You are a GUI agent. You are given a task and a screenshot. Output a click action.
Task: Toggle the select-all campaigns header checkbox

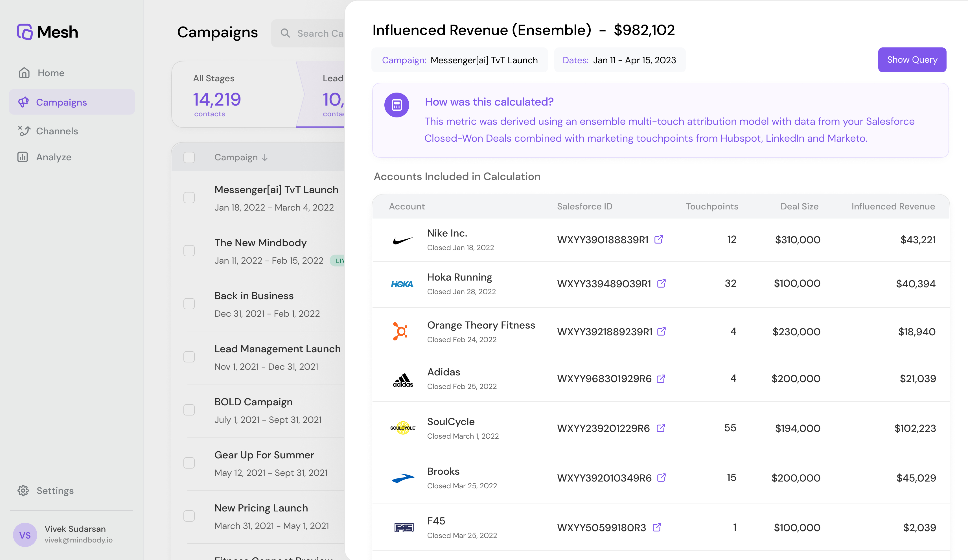189,157
